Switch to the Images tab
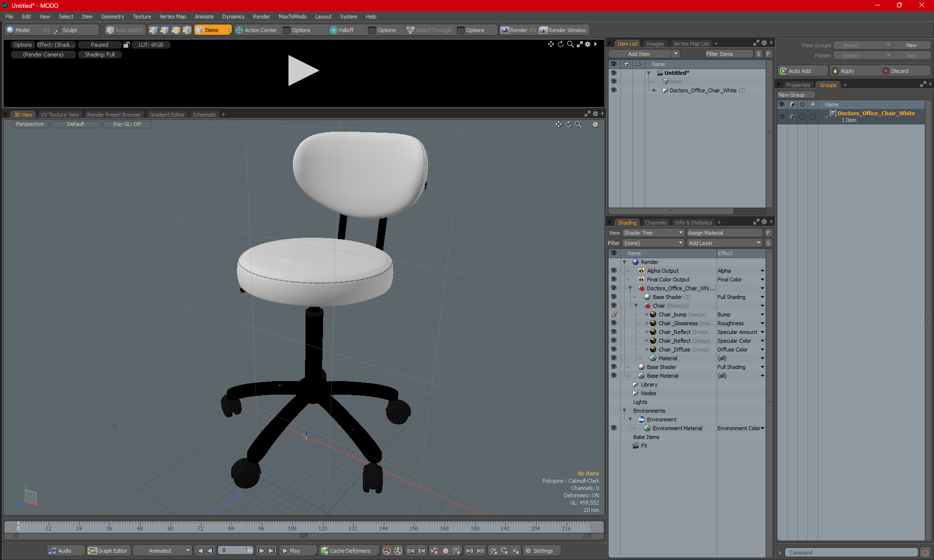This screenshot has width=934, height=560. [x=655, y=44]
